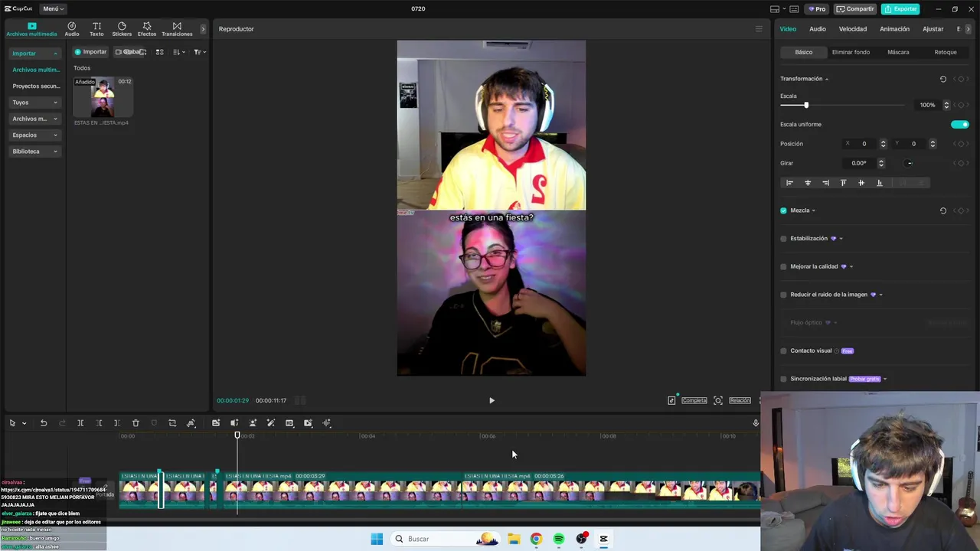This screenshot has height=551, width=980.
Task: Switch to the Ajustar tab
Action: tap(933, 29)
